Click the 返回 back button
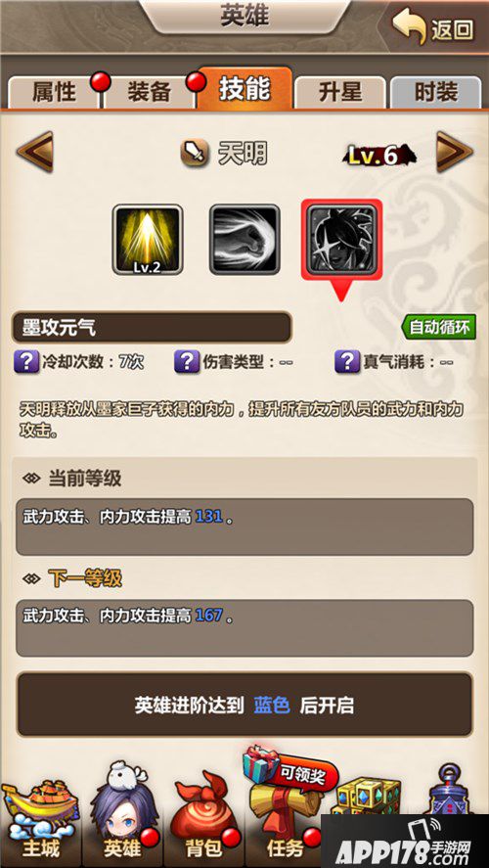This screenshot has height=868, width=489. [434, 27]
